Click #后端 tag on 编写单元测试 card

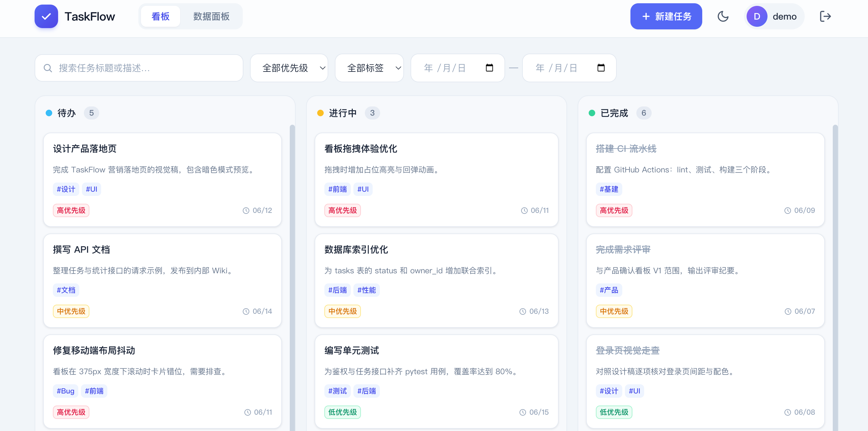pyautogui.click(x=366, y=391)
